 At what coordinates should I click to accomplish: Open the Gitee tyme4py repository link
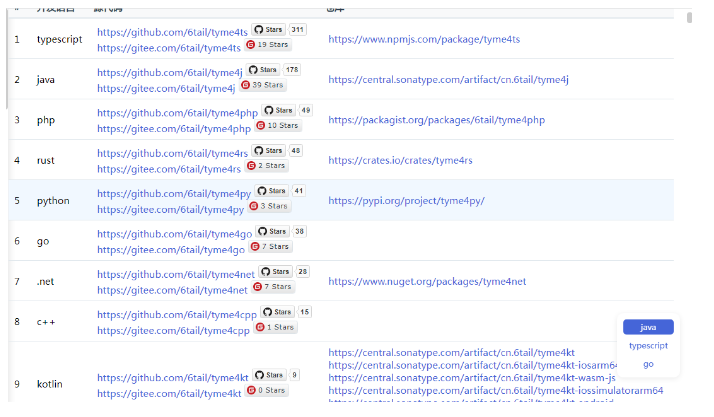(x=170, y=209)
